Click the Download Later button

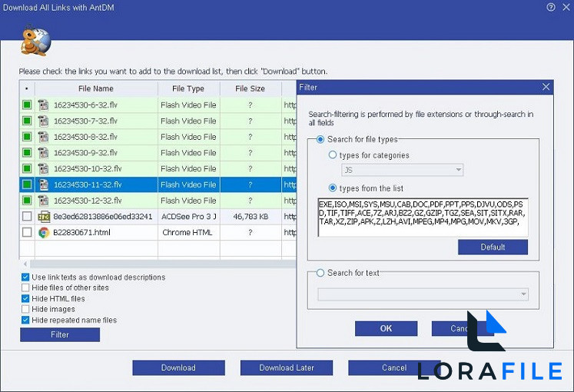(x=287, y=368)
